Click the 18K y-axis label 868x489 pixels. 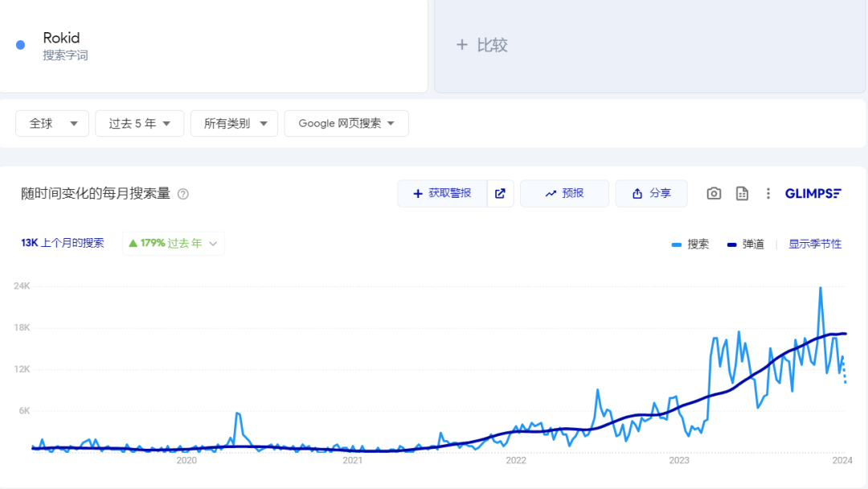(x=23, y=327)
